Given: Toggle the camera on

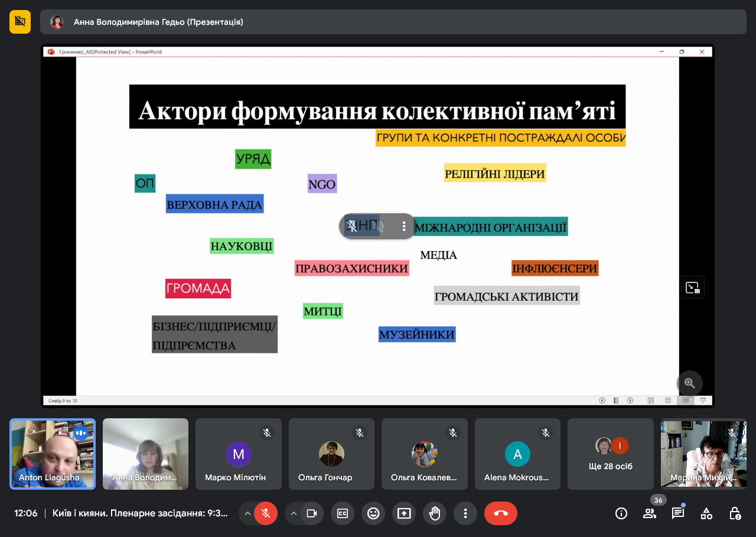Looking at the screenshot, I should (312, 513).
